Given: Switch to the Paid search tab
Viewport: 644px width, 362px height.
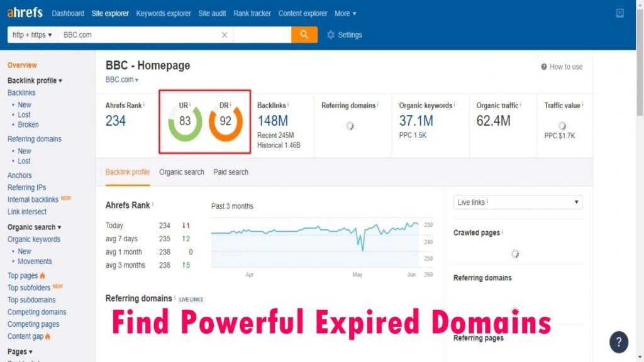Looking at the screenshot, I should click(231, 172).
